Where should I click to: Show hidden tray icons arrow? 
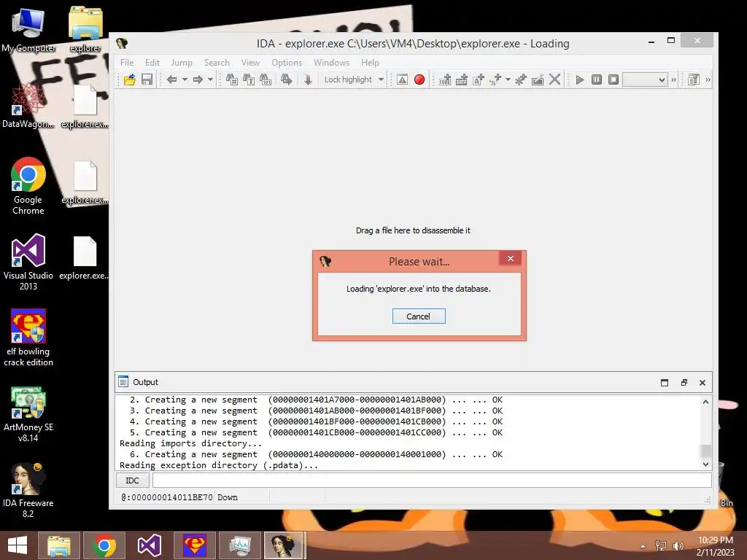click(x=643, y=546)
